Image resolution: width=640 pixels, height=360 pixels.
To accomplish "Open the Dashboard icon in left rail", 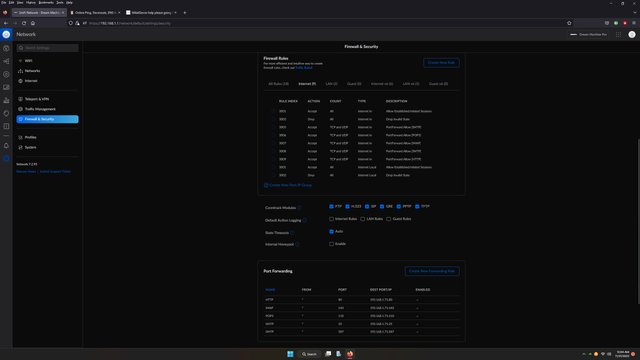I will point(6,48).
